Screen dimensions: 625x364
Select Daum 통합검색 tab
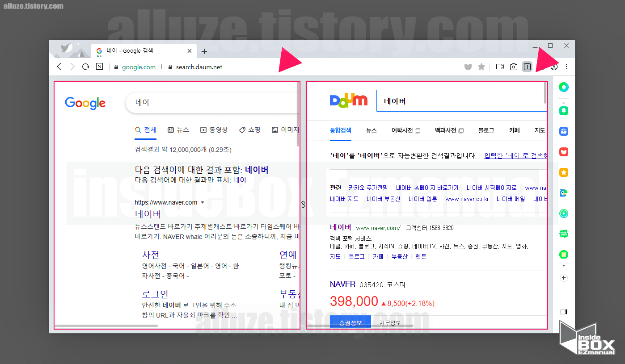coord(341,130)
